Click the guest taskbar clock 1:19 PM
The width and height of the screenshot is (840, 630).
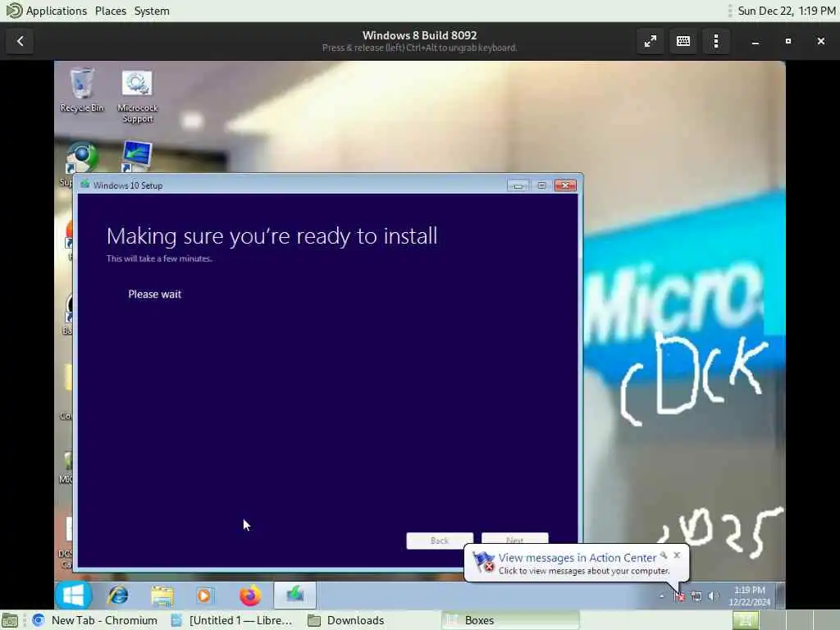click(x=750, y=596)
